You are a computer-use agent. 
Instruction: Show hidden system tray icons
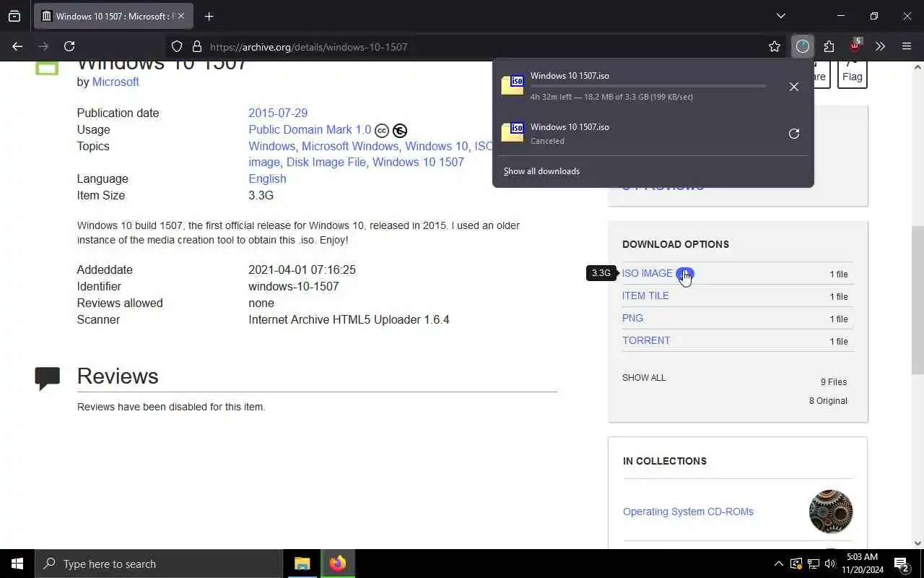click(x=778, y=564)
